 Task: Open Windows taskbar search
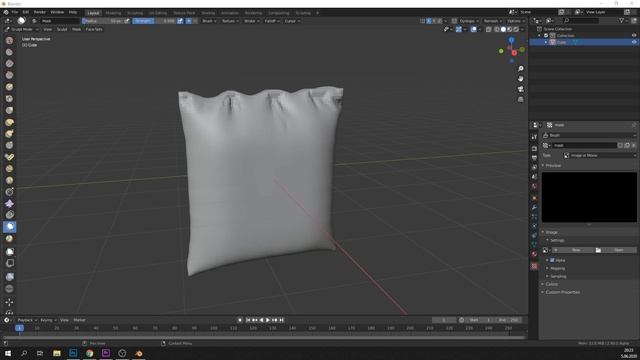pos(24,353)
